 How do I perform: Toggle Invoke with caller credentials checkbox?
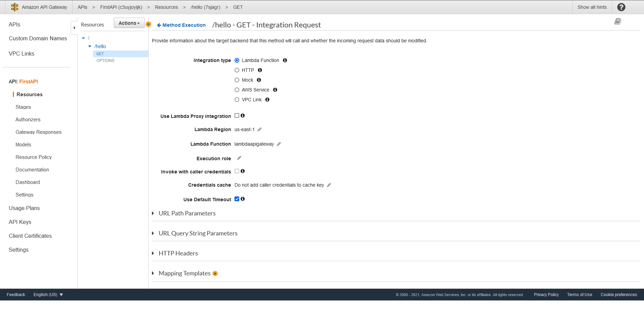[237, 171]
